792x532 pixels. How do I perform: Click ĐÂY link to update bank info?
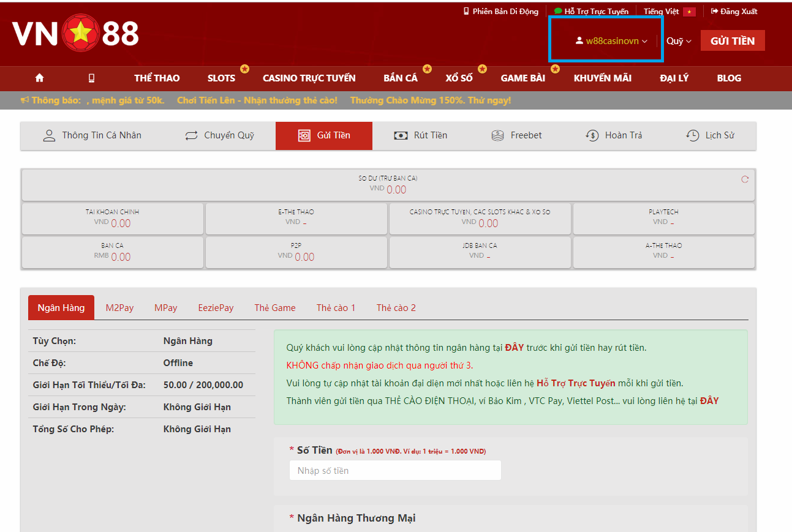click(515, 348)
